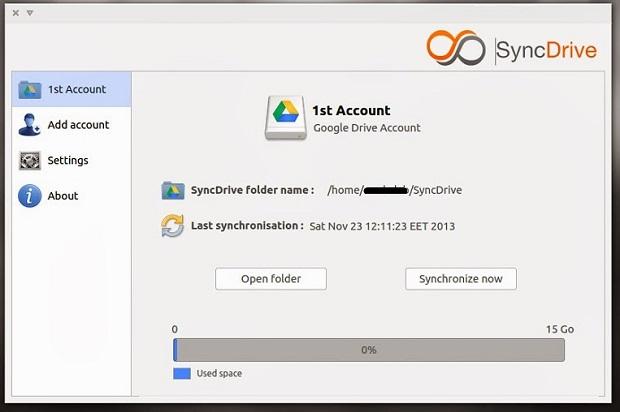Click the blue Used space legend swatch
This screenshot has height=412, width=620.
[x=182, y=373]
